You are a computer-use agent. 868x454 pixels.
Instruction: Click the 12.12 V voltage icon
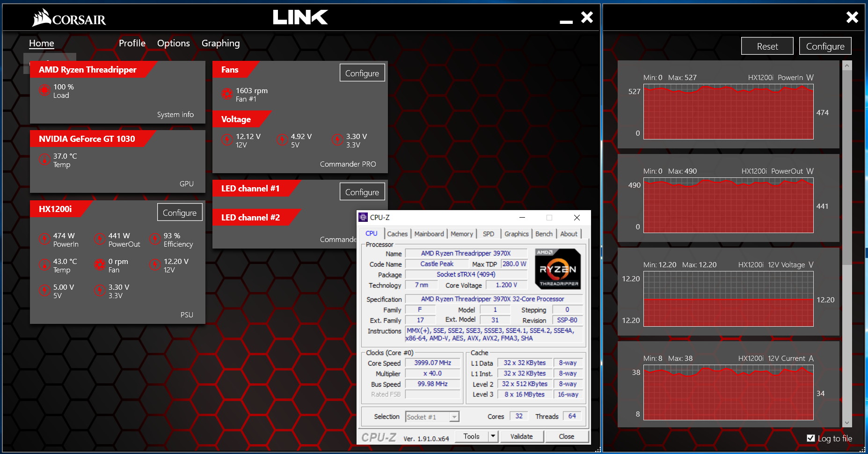(227, 139)
